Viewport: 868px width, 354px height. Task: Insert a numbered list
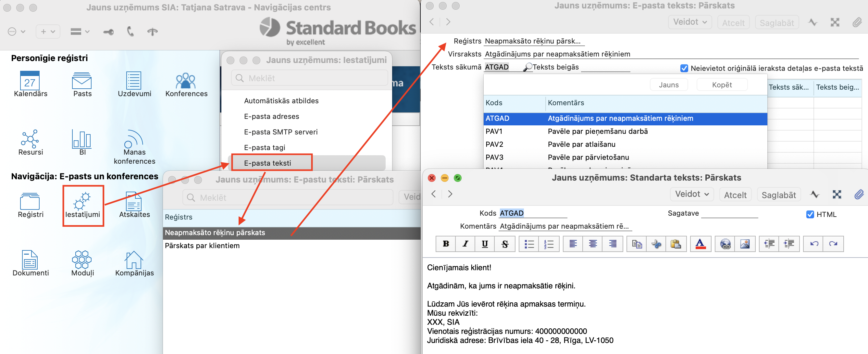click(x=549, y=244)
